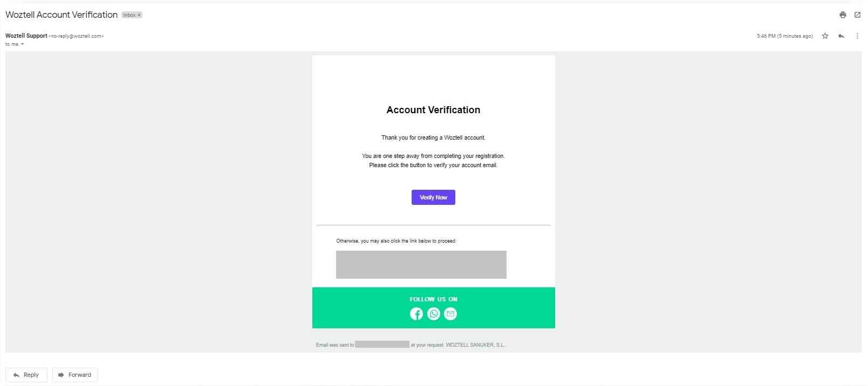Viewport: 868px width, 386px height.
Task: Click the redacted recipient address in the footer
Action: point(382,344)
